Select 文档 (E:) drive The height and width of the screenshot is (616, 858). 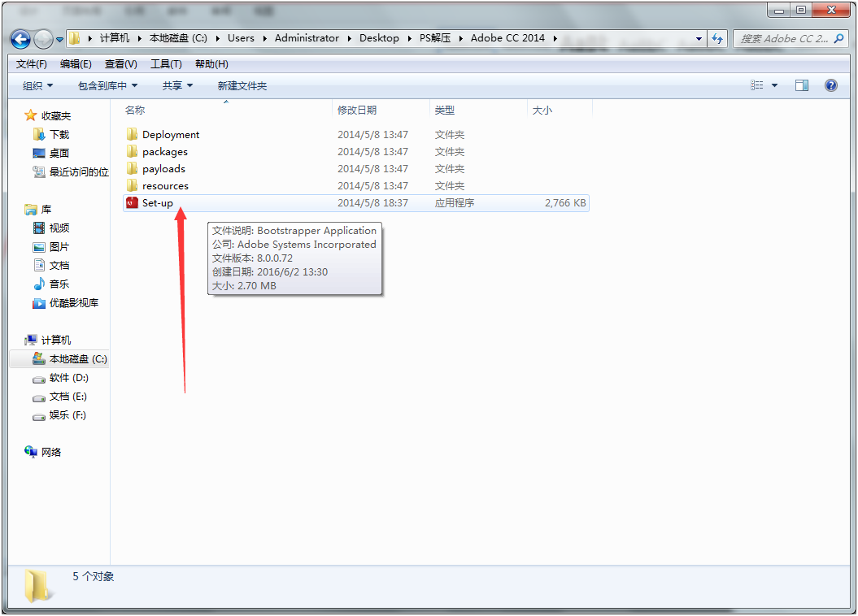point(60,397)
